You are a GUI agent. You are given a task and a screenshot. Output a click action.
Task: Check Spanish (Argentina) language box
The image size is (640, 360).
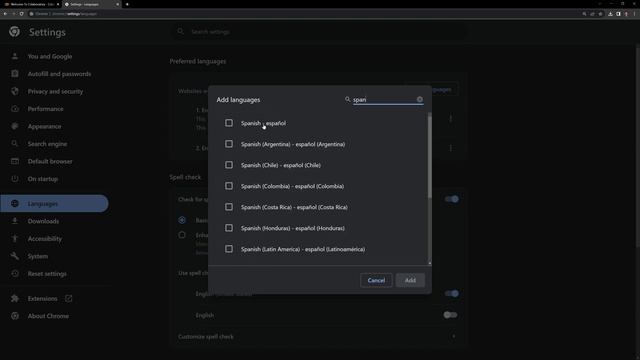(x=229, y=144)
